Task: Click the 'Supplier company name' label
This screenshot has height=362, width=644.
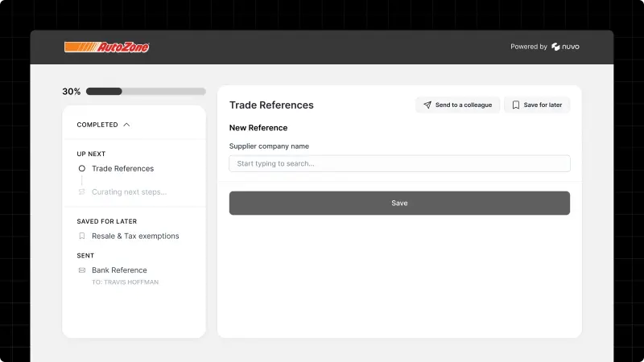Action: 269,146
